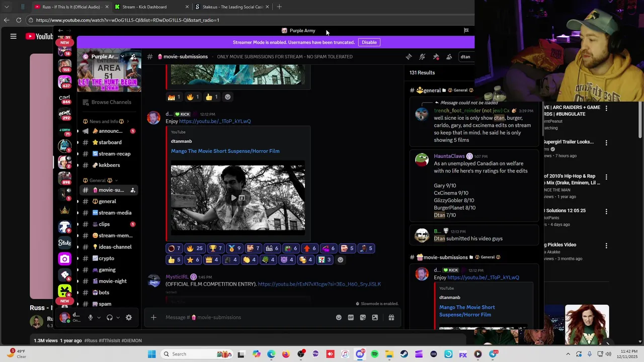This screenshot has width=644, height=362.
Task: Open YouTube hamburger guide menu
Action: pyautogui.click(x=14, y=36)
